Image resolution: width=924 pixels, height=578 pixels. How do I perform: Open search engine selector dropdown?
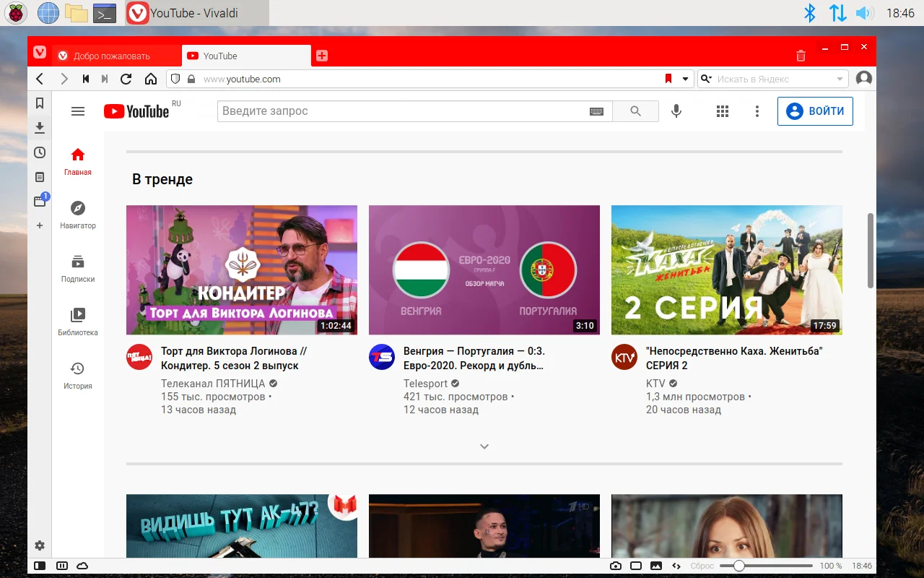click(707, 79)
